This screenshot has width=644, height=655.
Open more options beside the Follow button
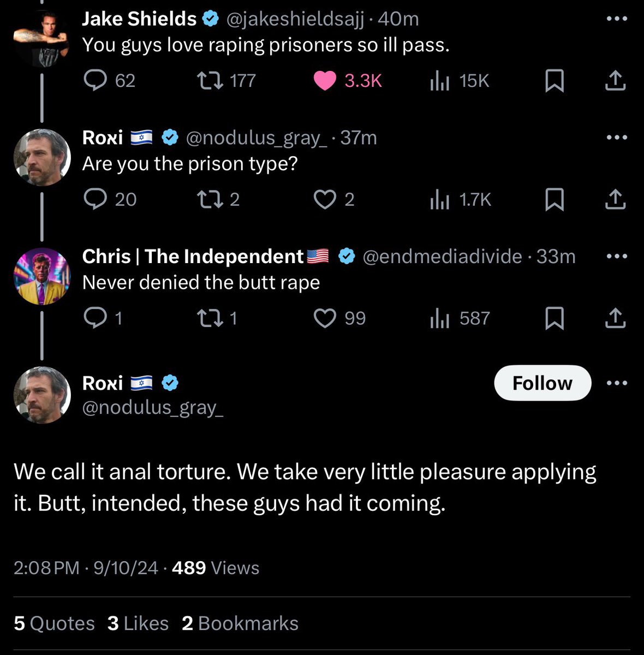pos(617,383)
